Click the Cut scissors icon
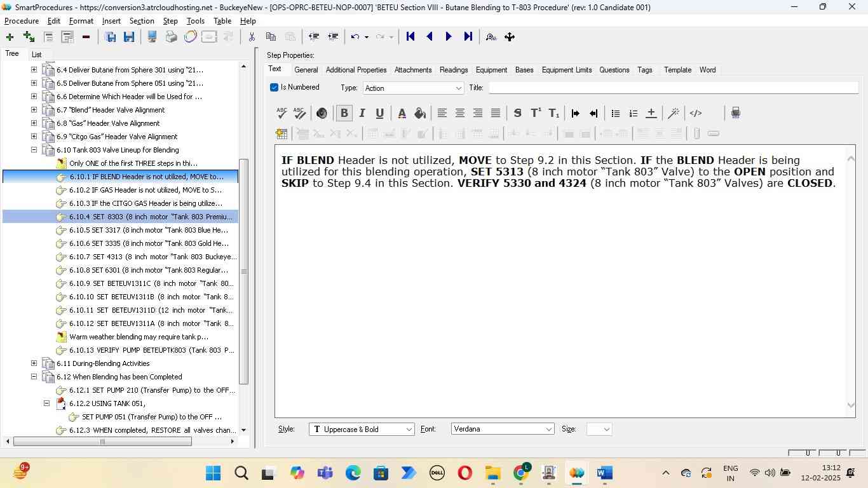 [252, 37]
